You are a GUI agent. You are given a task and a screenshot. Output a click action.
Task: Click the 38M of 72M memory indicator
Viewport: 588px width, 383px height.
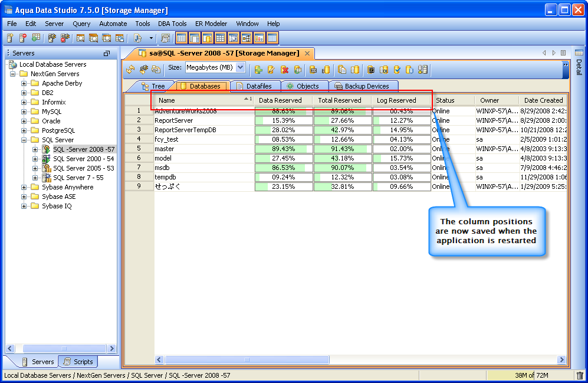tap(531, 375)
